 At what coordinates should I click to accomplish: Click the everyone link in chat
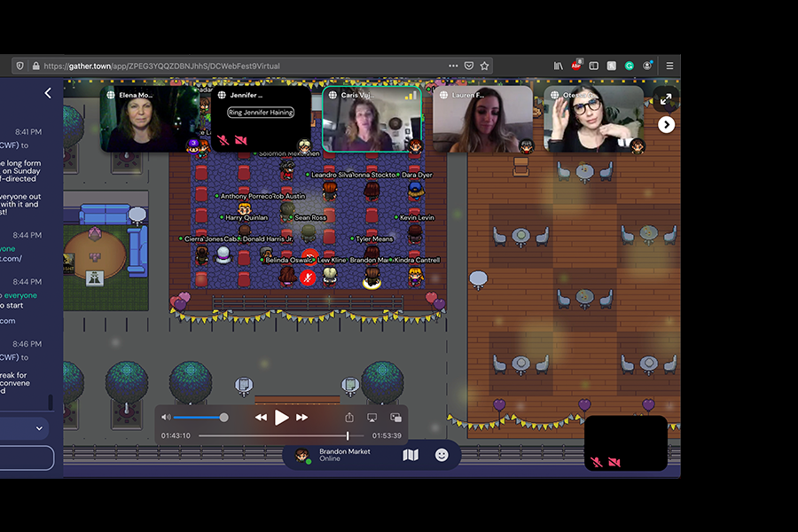20,295
